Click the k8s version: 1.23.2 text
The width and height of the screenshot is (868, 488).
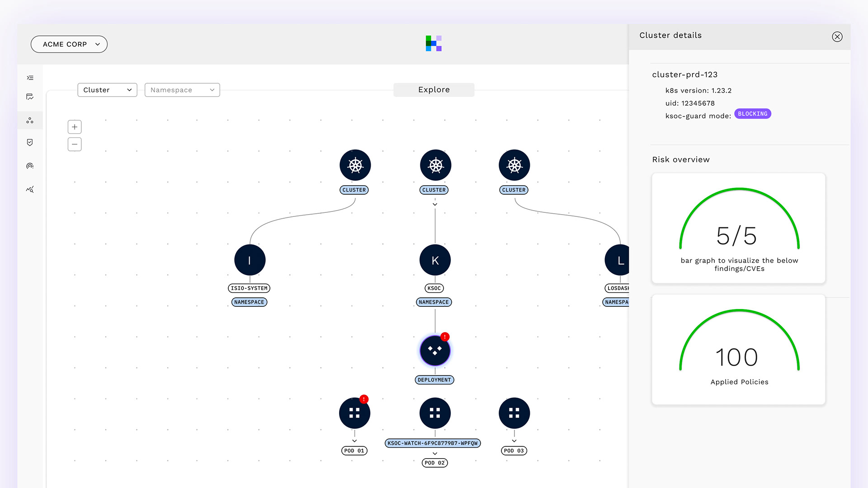(x=698, y=90)
